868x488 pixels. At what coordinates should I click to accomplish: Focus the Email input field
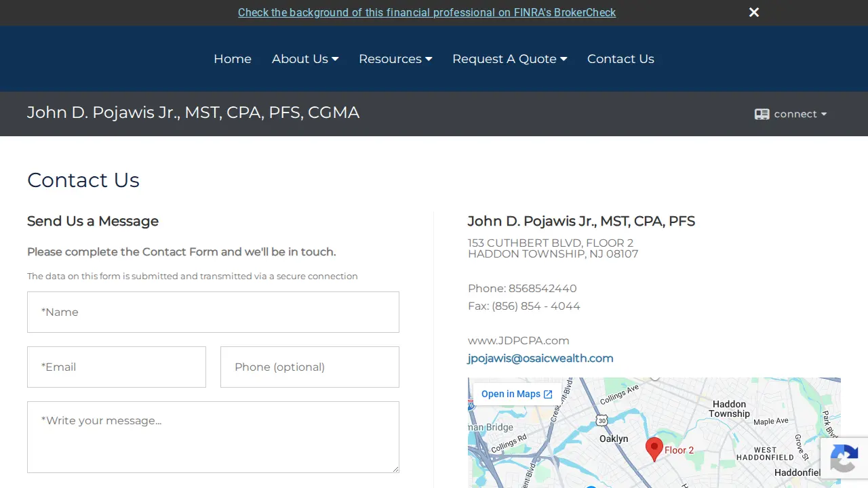(x=117, y=367)
